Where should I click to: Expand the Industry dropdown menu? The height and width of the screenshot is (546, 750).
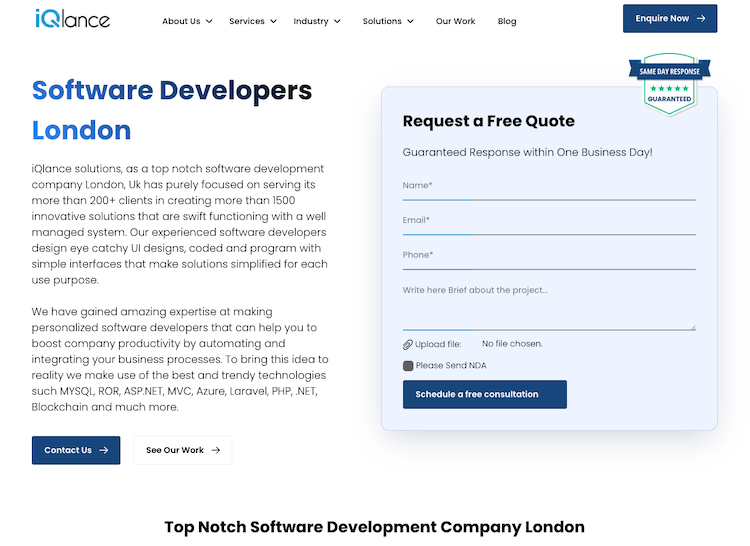317,21
